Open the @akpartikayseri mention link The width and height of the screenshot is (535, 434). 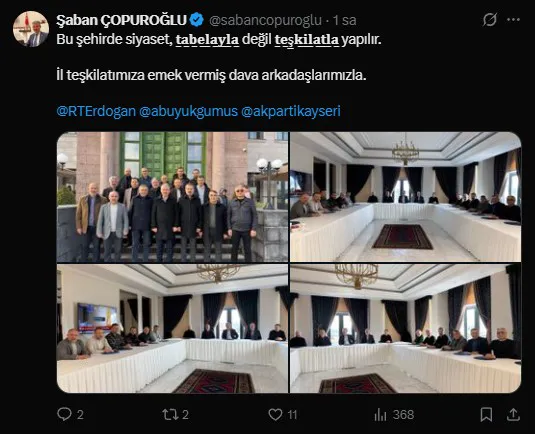tap(291, 111)
